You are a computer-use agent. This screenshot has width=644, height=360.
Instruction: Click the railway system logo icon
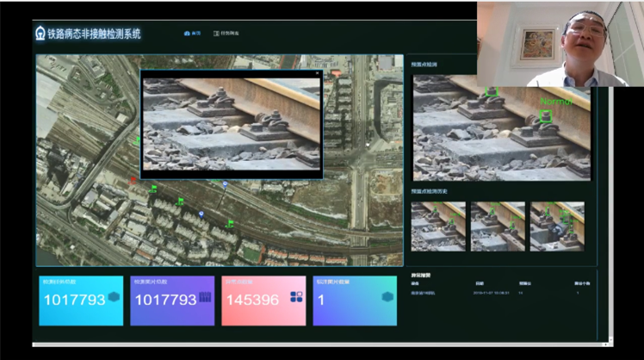(40, 34)
